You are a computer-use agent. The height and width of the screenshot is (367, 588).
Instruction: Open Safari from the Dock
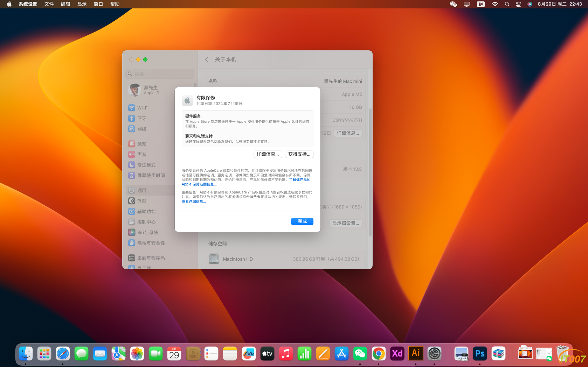63,354
